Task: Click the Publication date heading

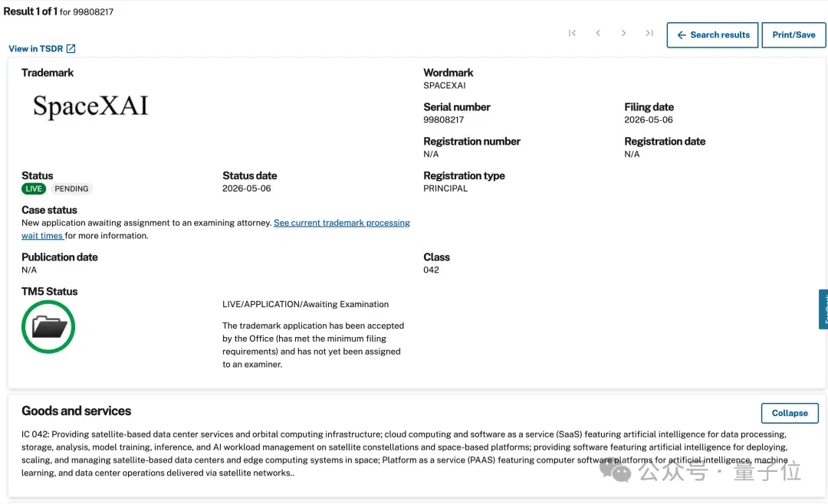Action: 60,257
